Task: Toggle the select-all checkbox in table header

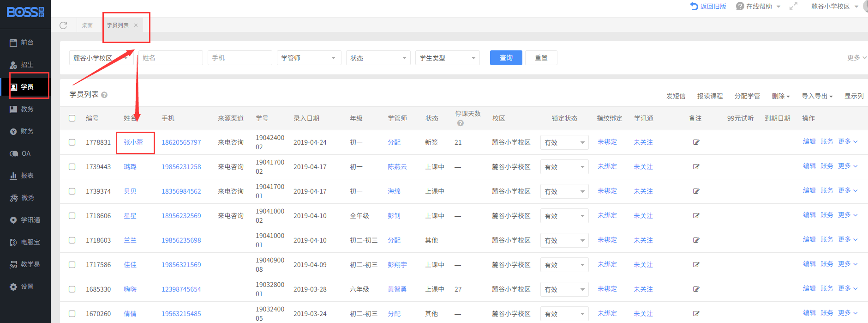Action: point(72,118)
